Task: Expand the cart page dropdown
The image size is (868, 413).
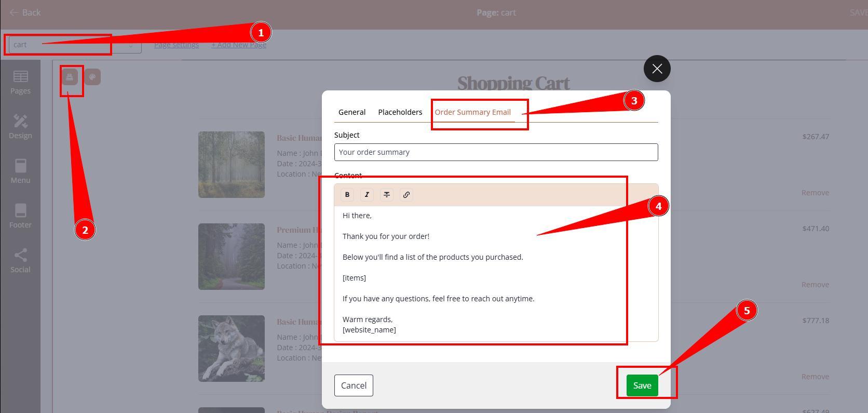Action: point(75,45)
